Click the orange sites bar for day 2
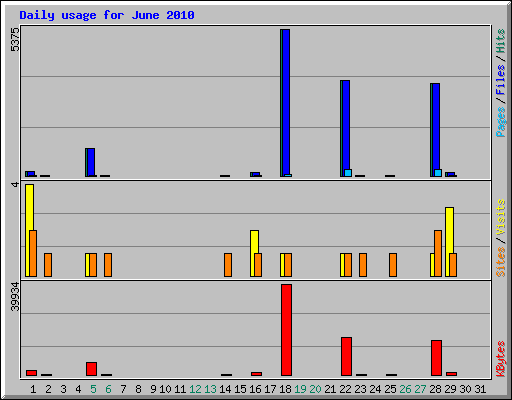Image resolution: width=512 pixels, height=400 pixels. (48, 265)
